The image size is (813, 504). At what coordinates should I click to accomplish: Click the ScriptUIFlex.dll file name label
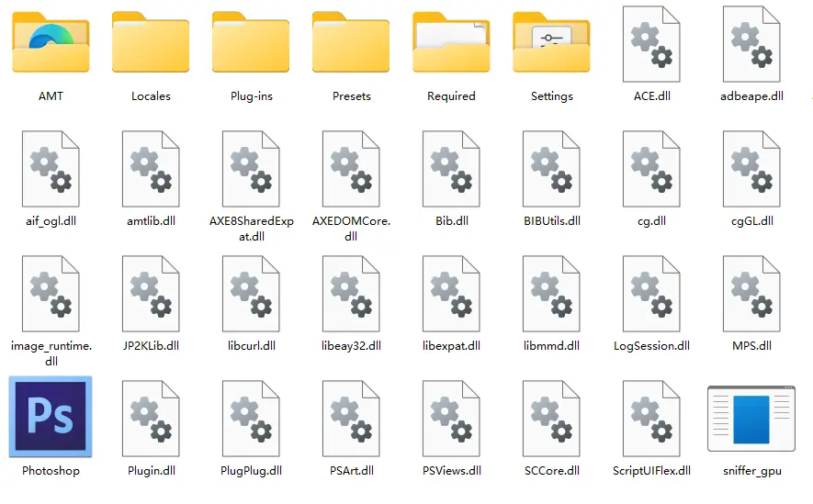coord(651,471)
